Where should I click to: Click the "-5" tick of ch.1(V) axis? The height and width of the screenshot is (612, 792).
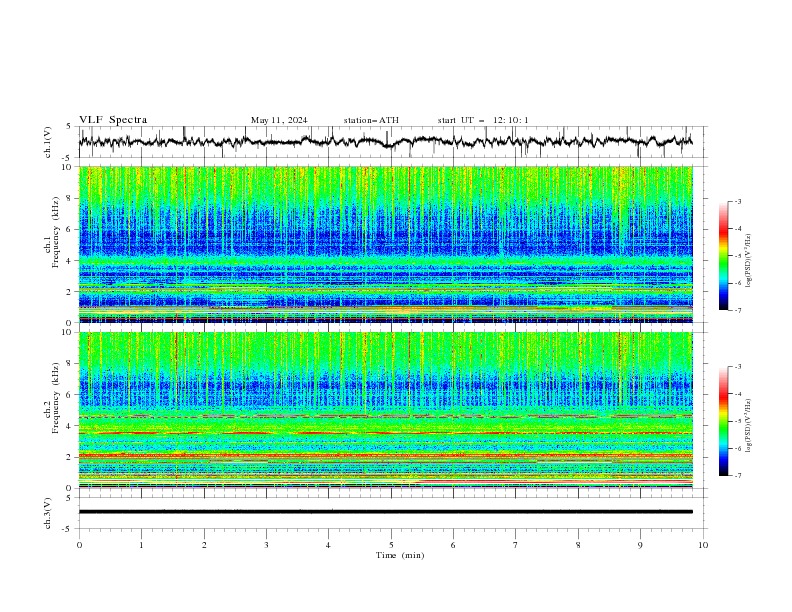coord(68,158)
